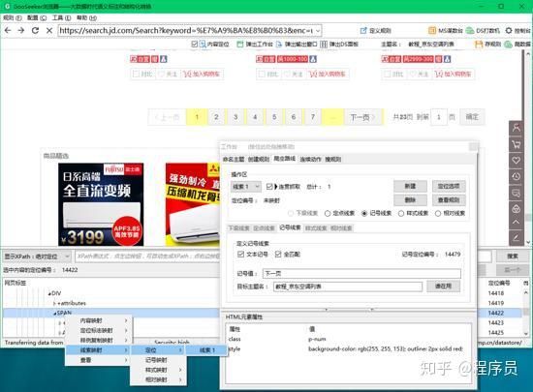This screenshot has width=533, height=392.
Task: Reload the page with the refresh icon
Action: [35, 31]
